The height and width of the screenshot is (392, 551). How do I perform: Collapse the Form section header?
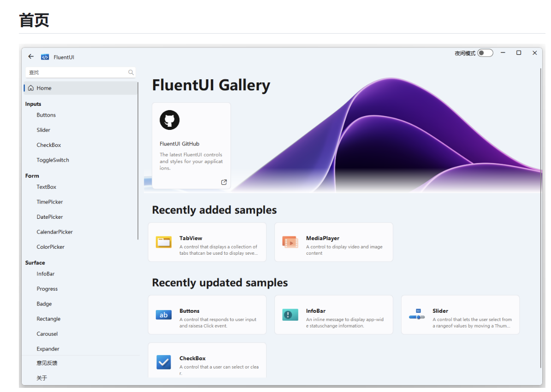[32, 176]
